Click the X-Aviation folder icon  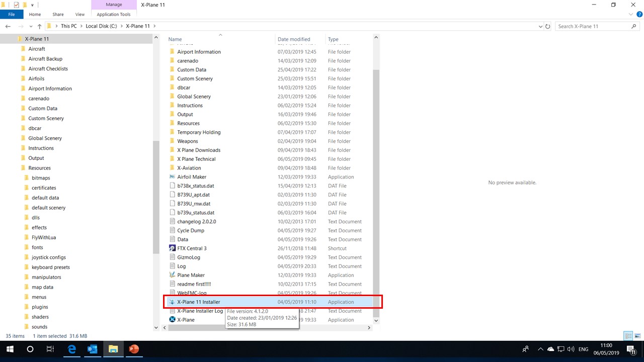(172, 168)
